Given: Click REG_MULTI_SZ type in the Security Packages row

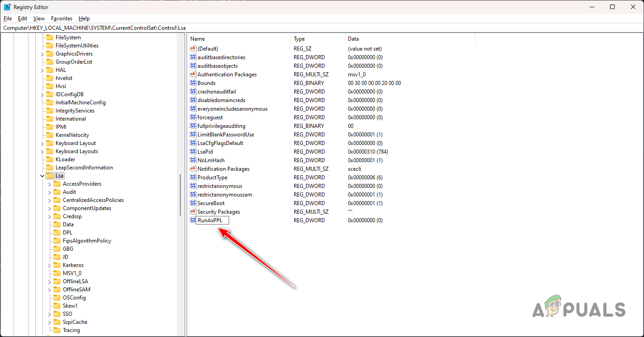Looking at the screenshot, I should (x=311, y=212).
